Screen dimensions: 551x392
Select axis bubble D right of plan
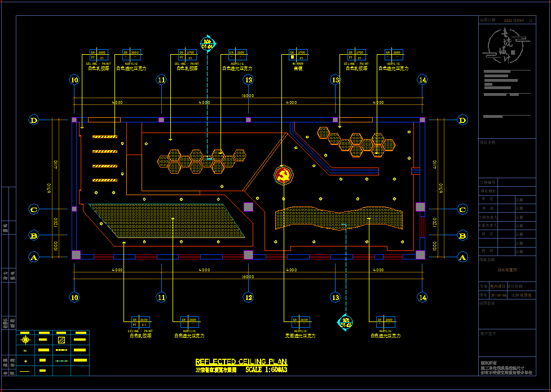click(x=462, y=120)
